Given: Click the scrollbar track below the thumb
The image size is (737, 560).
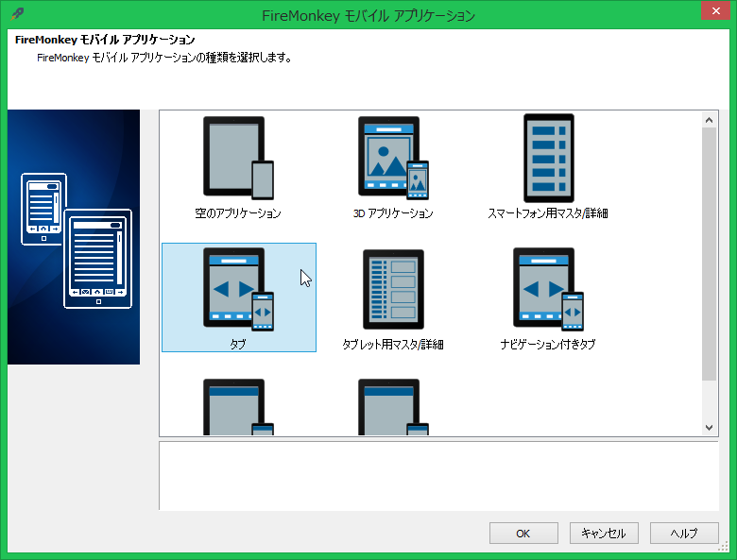Looking at the screenshot, I should point(710,400).
